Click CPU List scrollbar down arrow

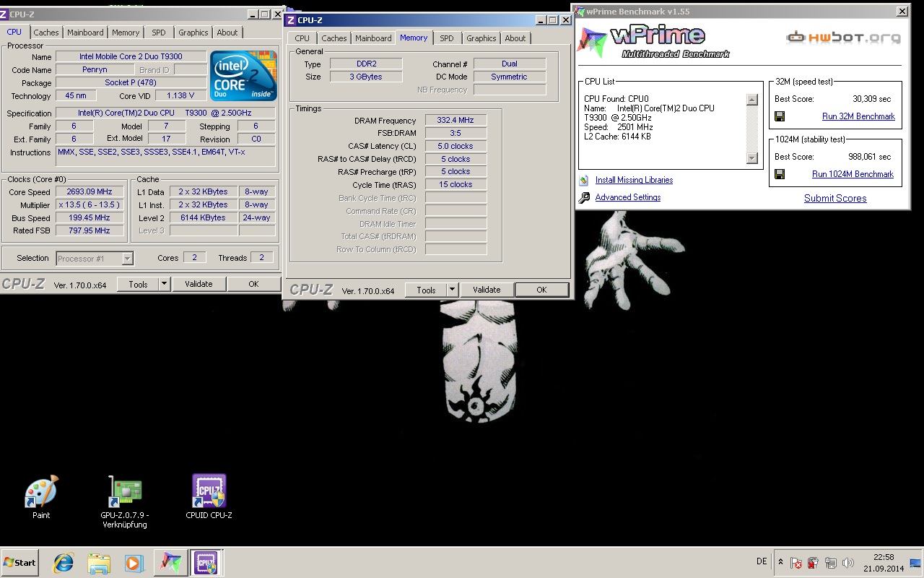click(751, 158)
